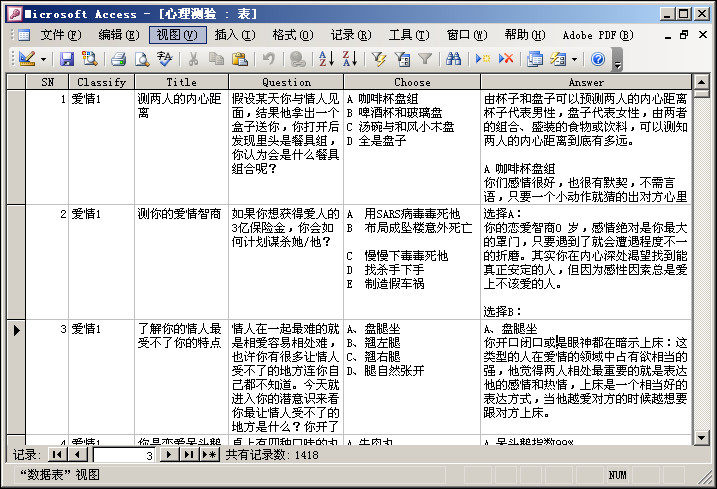Click the Cut scissors icon
The image size is (717, 489).
[193, 59]
